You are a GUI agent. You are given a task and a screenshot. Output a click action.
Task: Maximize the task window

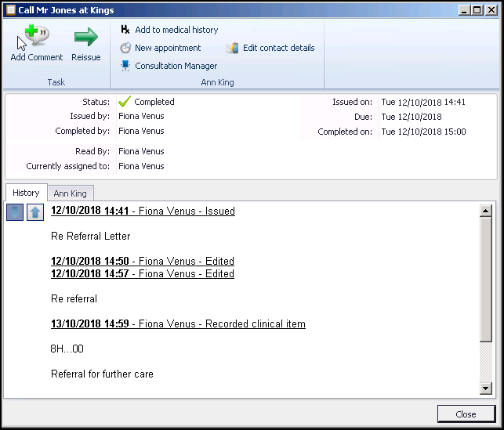tap(477, 10)
